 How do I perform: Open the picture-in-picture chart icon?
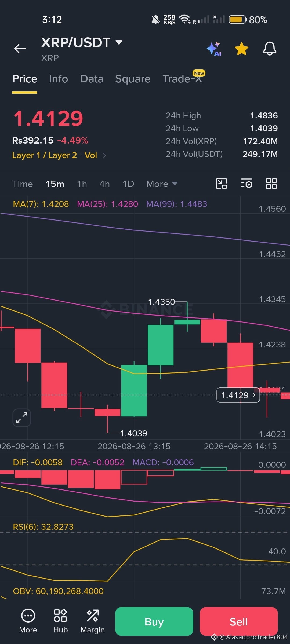tap(222, 184)
